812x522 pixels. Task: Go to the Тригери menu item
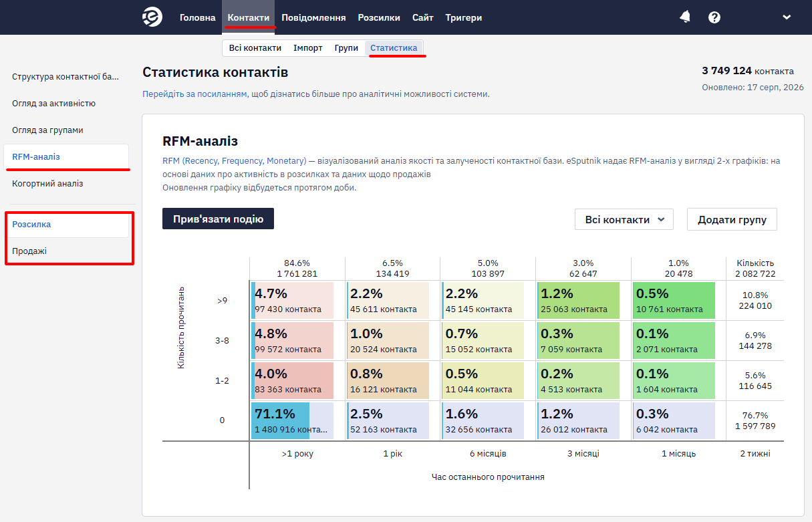pos(464,17)
